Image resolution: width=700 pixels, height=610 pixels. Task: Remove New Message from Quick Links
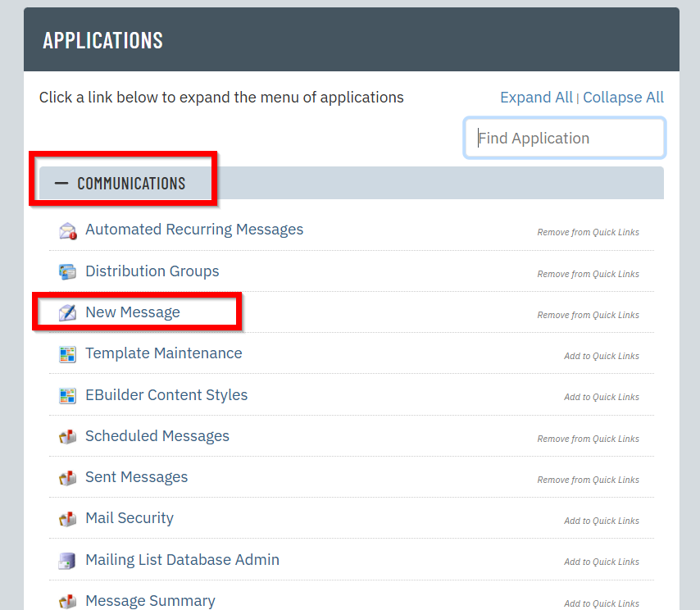588,316
